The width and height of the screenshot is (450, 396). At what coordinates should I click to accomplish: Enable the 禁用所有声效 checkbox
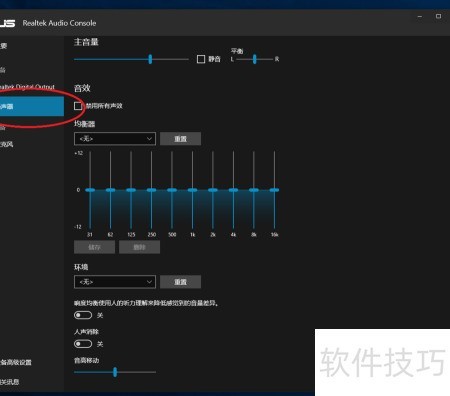coord(78,106)
